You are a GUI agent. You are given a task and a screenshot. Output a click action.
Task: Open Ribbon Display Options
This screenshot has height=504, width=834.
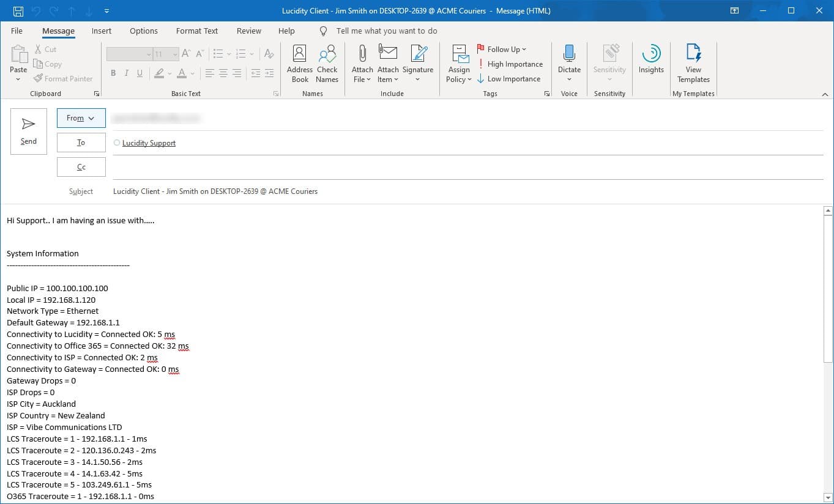[734, 11]
